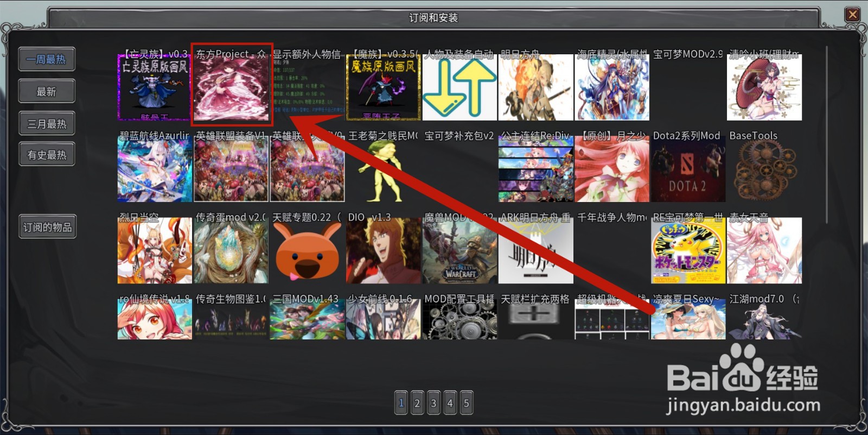Open the Dota2系列Mod thumbnail

[688, 169]
